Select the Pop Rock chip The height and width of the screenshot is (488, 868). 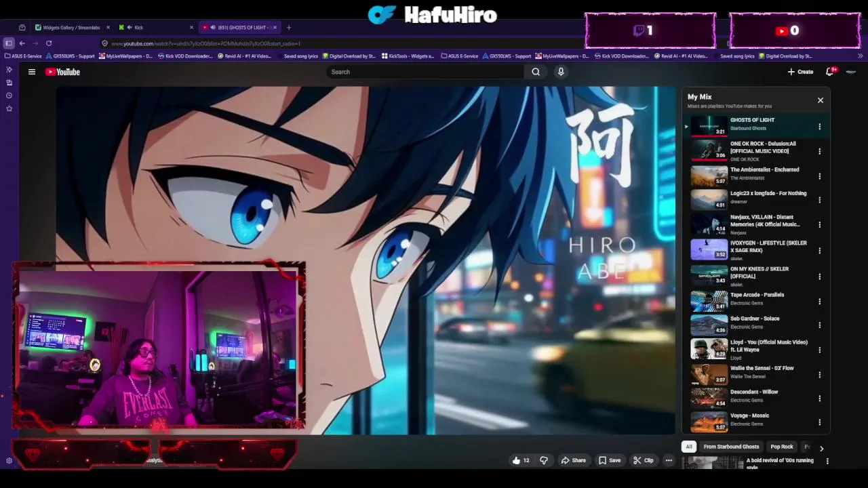pos(782,447)
